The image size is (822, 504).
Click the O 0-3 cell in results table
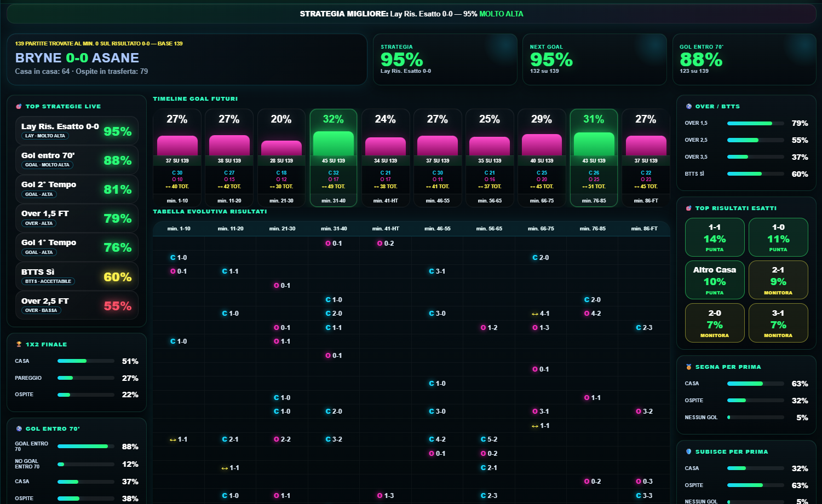click(644, 482)
